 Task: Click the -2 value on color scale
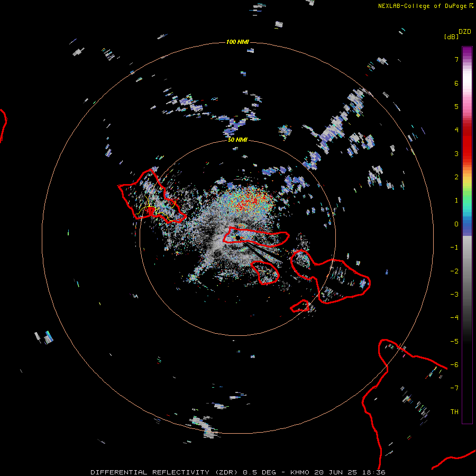pos(454,271)
